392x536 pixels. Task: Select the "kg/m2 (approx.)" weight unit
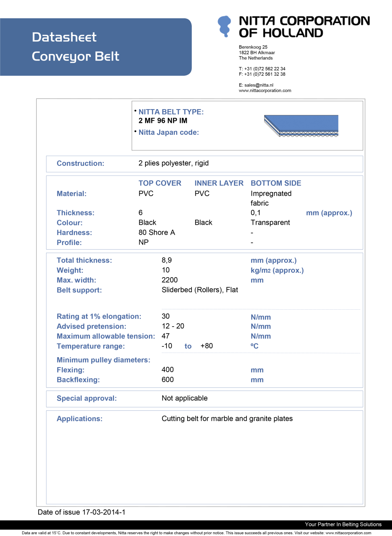pyautogui.click(x=277, y=270)
